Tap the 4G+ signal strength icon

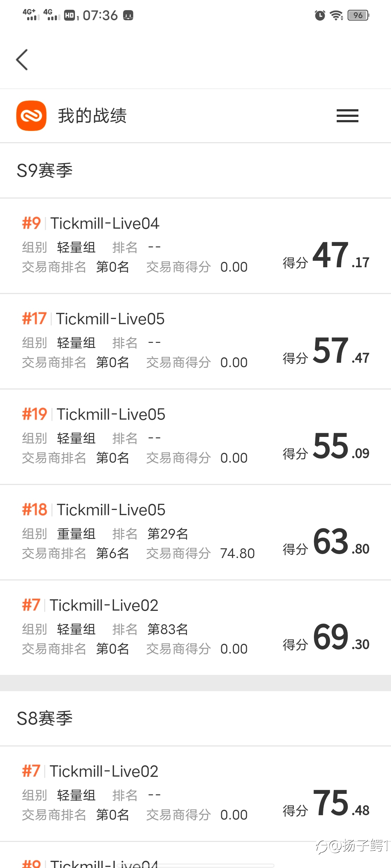tap(31, 14)
